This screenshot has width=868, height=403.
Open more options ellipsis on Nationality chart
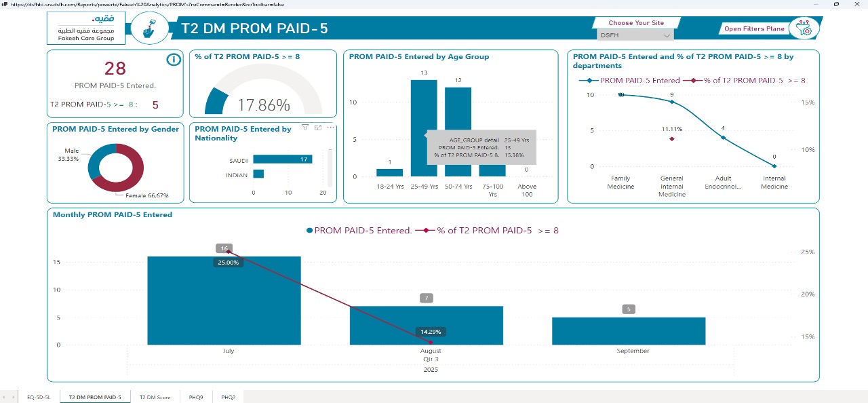coord(331,127)
